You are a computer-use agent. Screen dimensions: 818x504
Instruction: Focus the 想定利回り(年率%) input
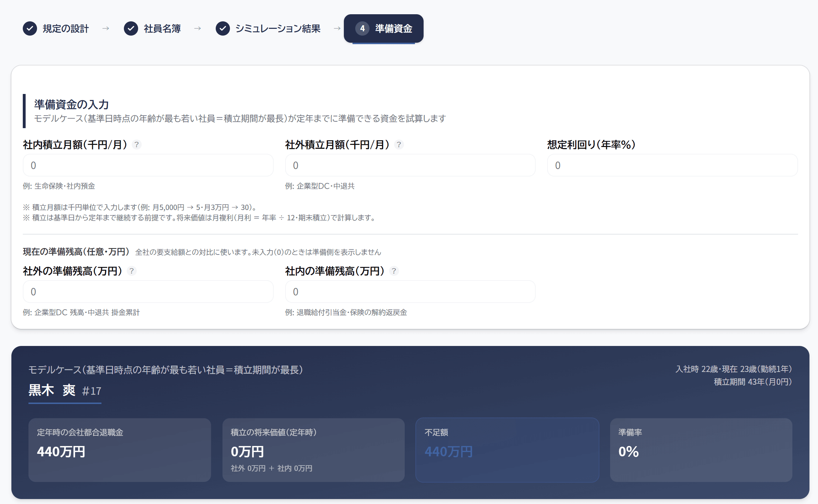pyautogui.click(x=672, y=165)
